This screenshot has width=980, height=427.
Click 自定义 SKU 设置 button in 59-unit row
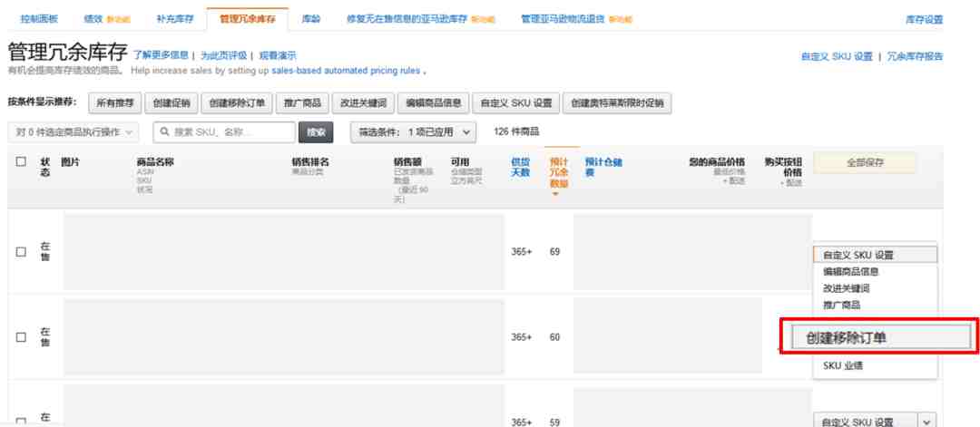(866, 422)
